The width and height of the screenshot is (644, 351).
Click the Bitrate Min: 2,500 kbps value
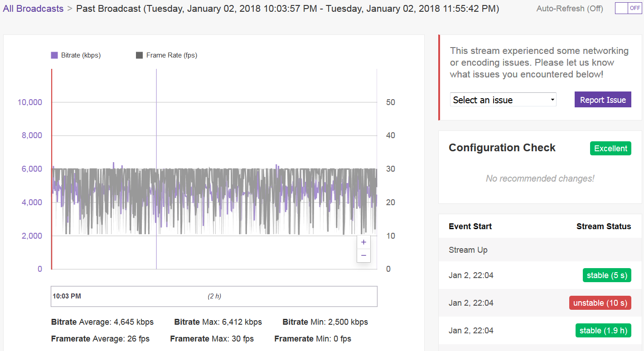tap(325, 322)
